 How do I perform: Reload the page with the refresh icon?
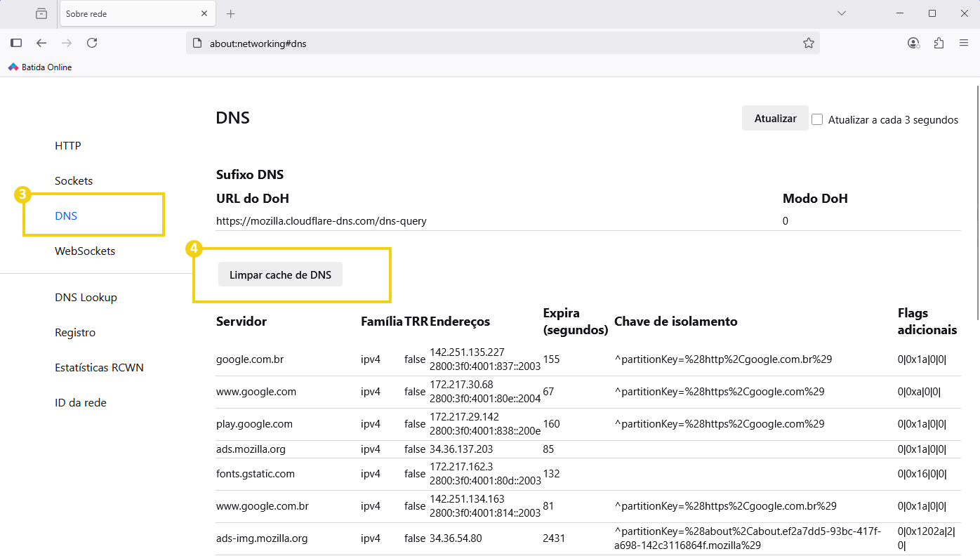[92, 43]
